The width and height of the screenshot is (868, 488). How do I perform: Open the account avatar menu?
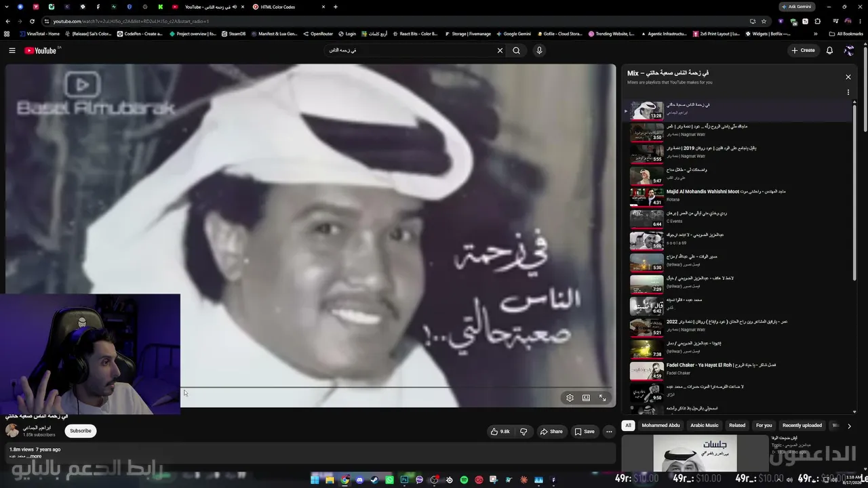848,50
